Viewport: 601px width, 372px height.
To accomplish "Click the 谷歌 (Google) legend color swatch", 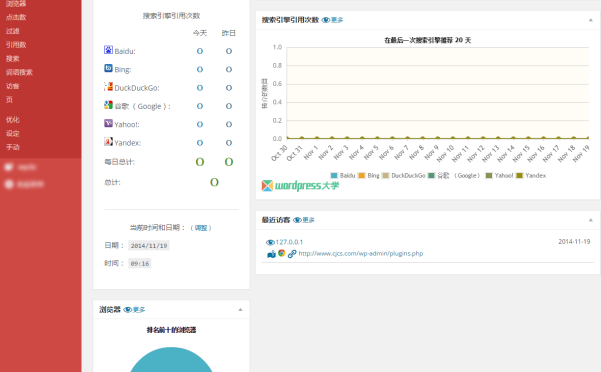I will [432, 175].
